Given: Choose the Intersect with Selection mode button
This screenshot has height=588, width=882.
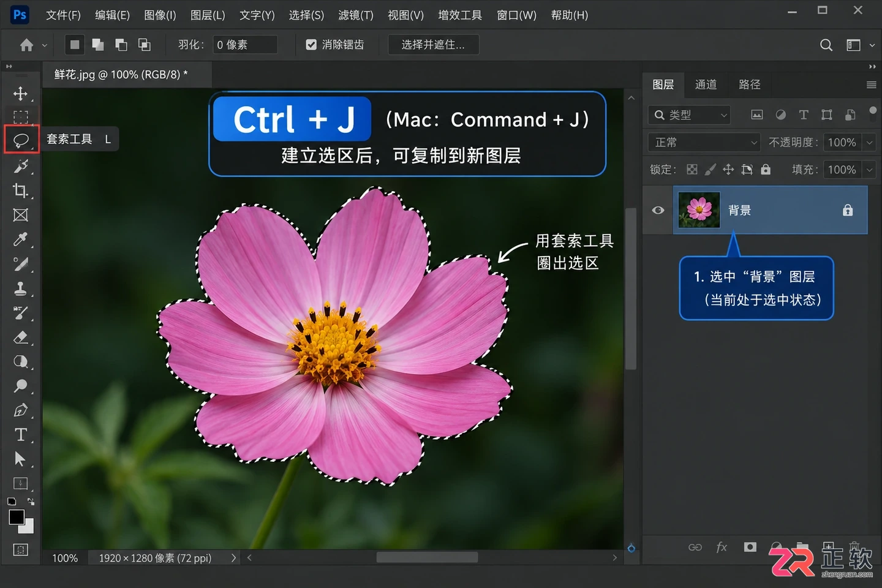Looking at the screenshot, I should click(x=145, y=45).
